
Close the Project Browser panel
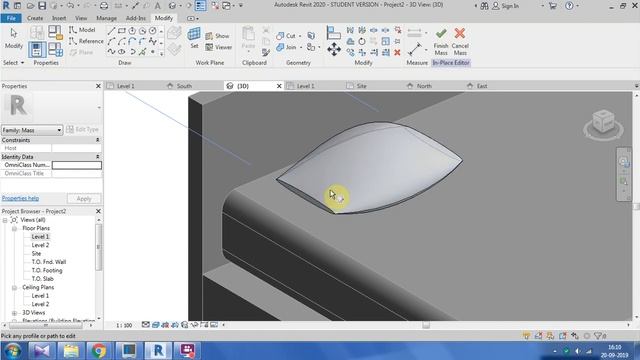coord(98,211)
